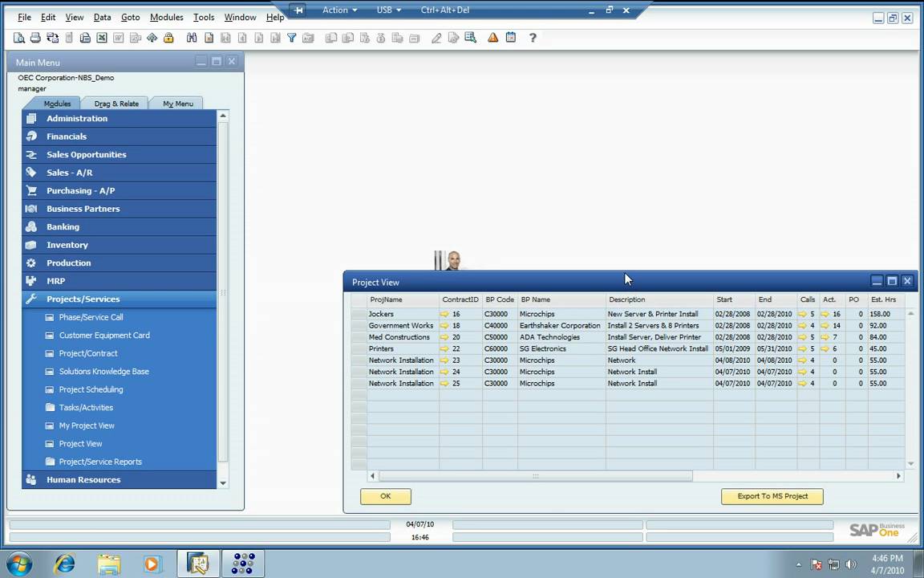924x578 pixels.
Task: Open Project Scheduling in main menu
Action: (x=91, y=390)
